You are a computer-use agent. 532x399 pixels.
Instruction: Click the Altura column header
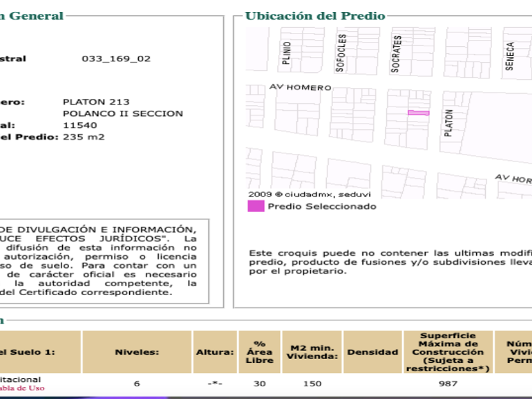(215, 352)
